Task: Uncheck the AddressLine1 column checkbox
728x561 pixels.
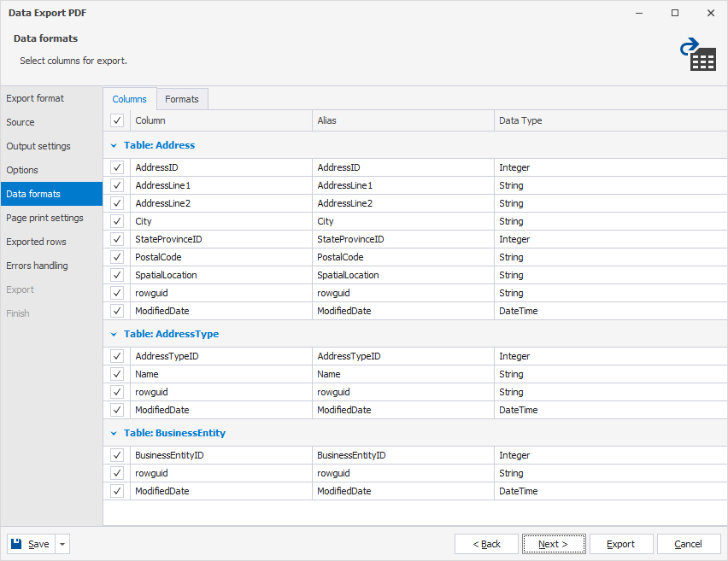Action: 117,185
